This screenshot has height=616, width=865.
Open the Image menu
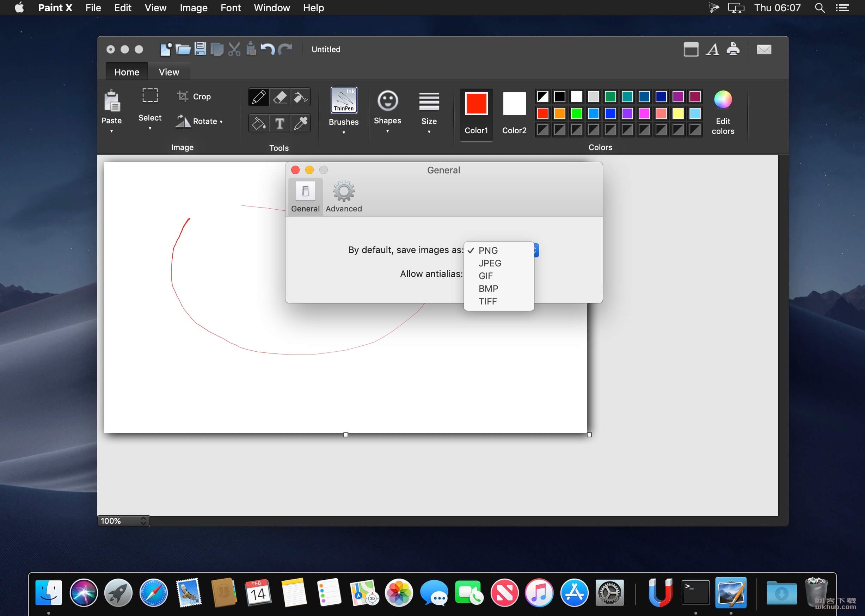tap(194, 8)
